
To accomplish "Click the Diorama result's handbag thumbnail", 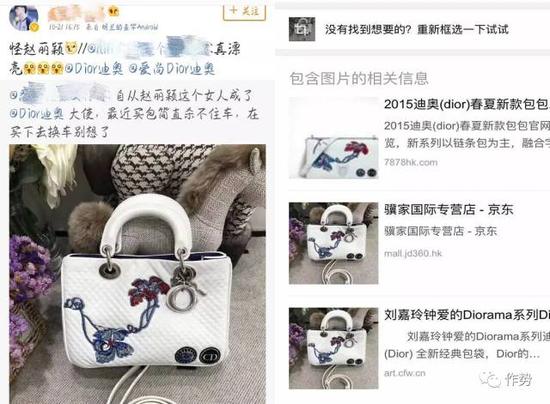I will tap(334, 348).
